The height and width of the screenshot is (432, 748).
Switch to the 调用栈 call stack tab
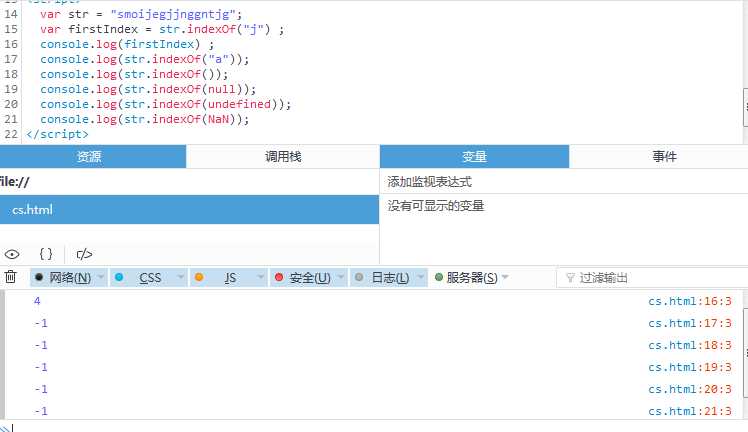pyautogui.click(x=282, y=156)
